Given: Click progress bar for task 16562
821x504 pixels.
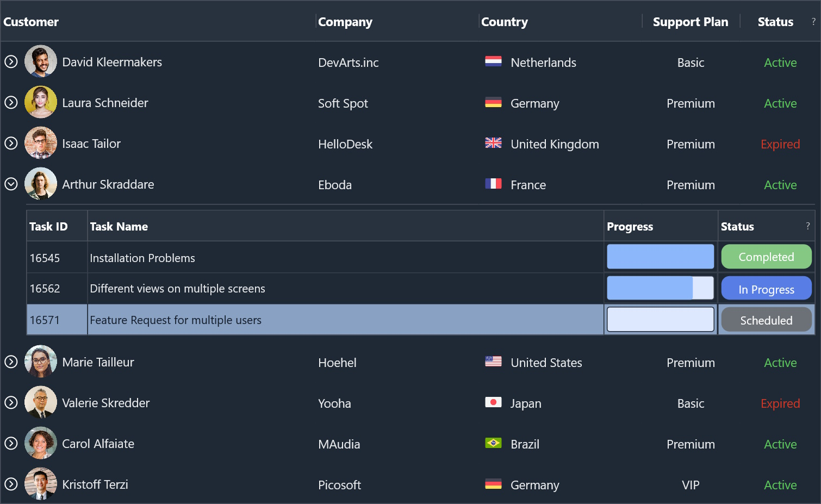Looking at the screenshot, I should (660, 288).
